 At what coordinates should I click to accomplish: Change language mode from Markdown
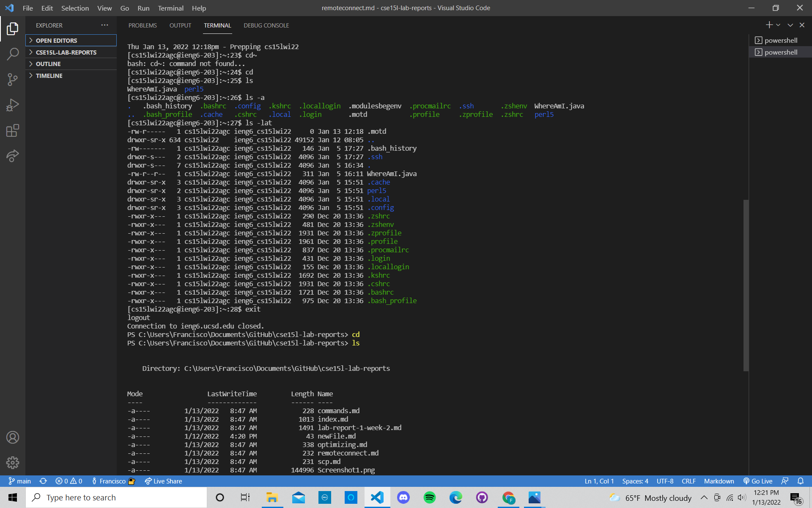719,481
